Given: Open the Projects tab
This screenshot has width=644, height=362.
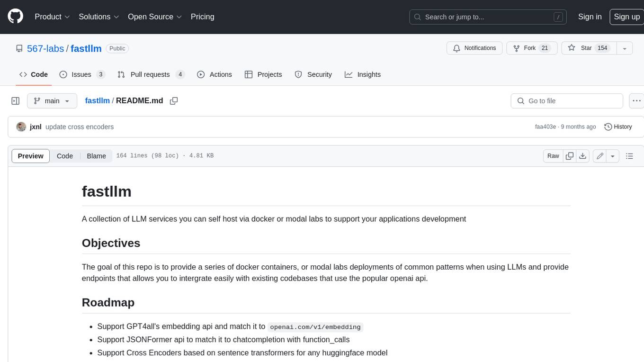Looking at the screenshot, I should pyautogui.click(x=263, y=74).
